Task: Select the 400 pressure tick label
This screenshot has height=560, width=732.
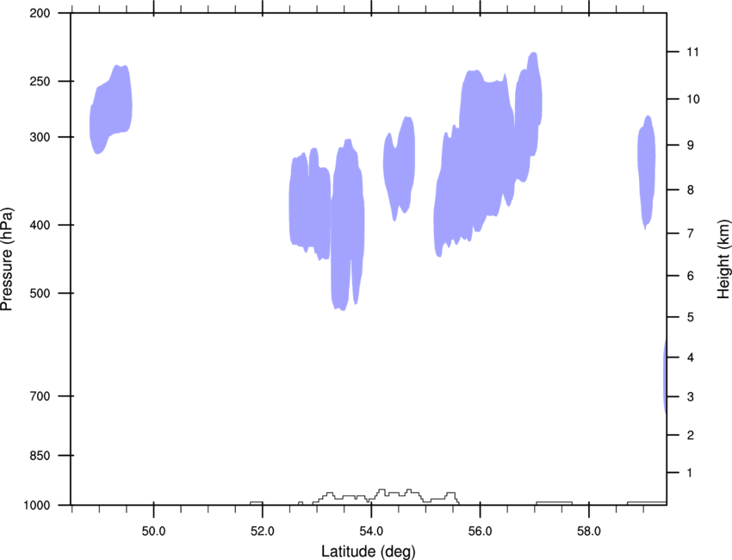Action: click(40, 225)
